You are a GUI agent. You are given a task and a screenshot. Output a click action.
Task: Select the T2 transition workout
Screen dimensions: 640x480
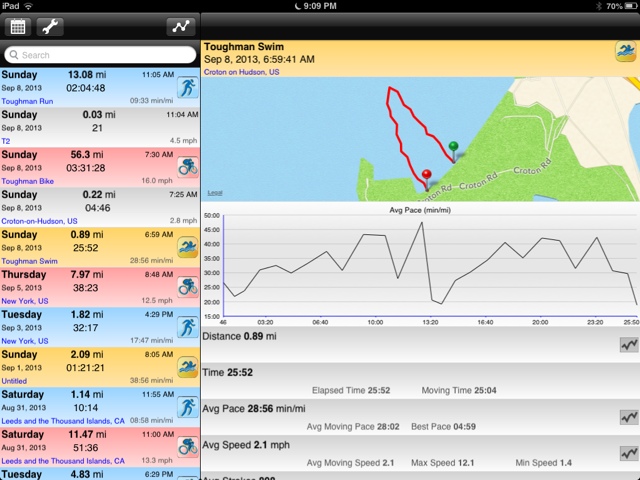click(x=100, y=127)
